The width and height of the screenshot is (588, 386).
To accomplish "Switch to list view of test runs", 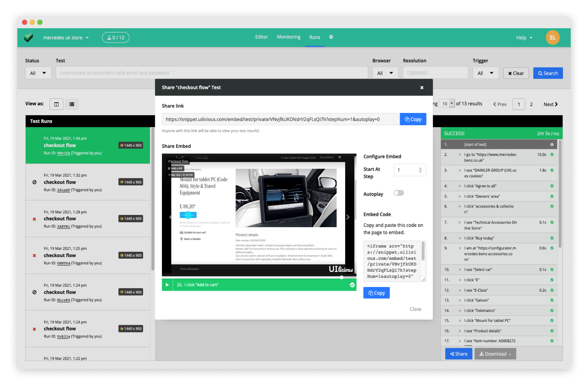I will [x=72, y=104].
